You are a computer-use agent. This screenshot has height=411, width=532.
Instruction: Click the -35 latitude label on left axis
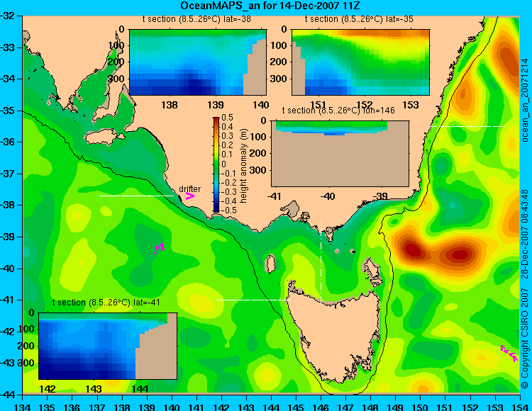click(x=8, y=111)
